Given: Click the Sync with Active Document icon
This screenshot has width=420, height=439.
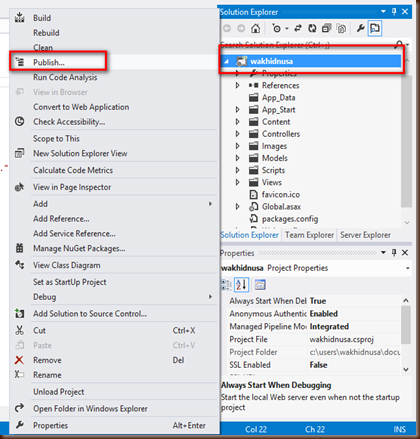Looking at the screenshot, I should pyautogui.click(x=298, y=29).
